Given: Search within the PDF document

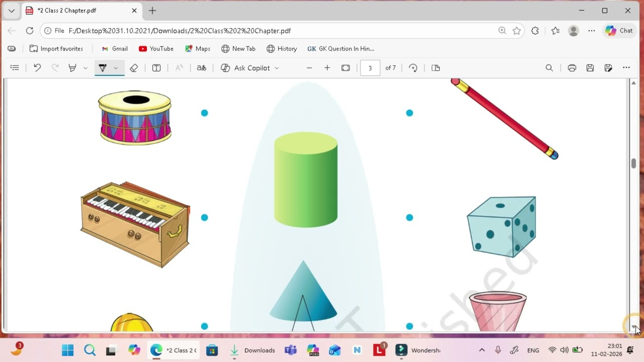Looking at the screenshot, I should point(549,68).
